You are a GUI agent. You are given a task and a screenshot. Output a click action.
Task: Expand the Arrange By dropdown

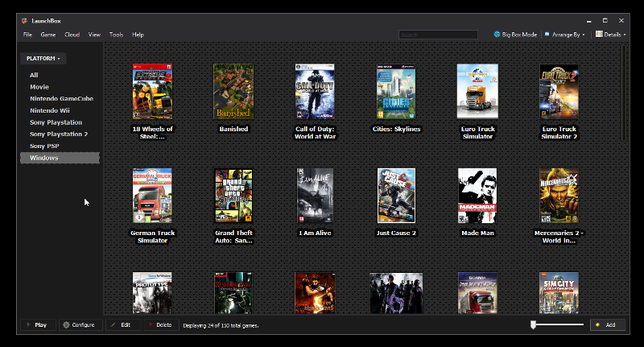[565, 35]
